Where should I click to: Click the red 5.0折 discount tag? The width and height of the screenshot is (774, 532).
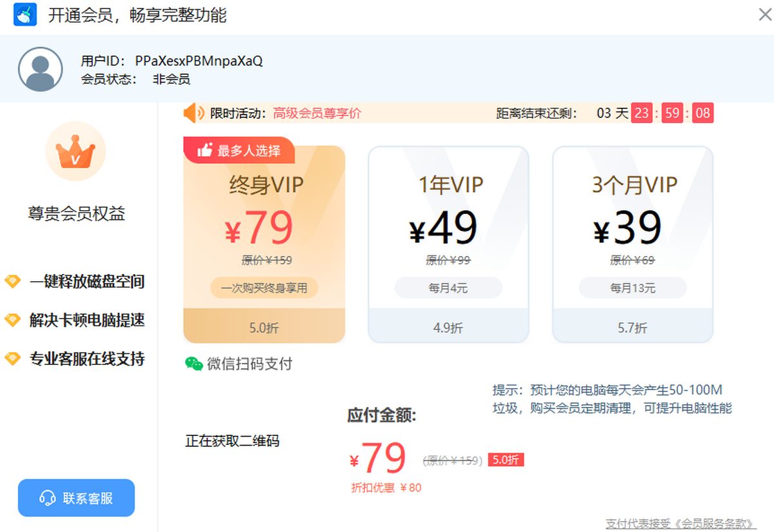506,460
